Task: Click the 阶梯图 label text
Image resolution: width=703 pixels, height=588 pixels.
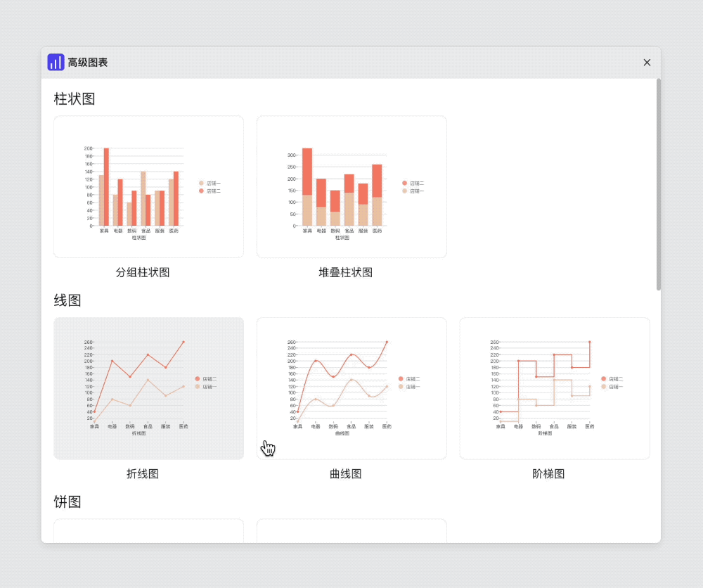Action: [x=548, y=473]
